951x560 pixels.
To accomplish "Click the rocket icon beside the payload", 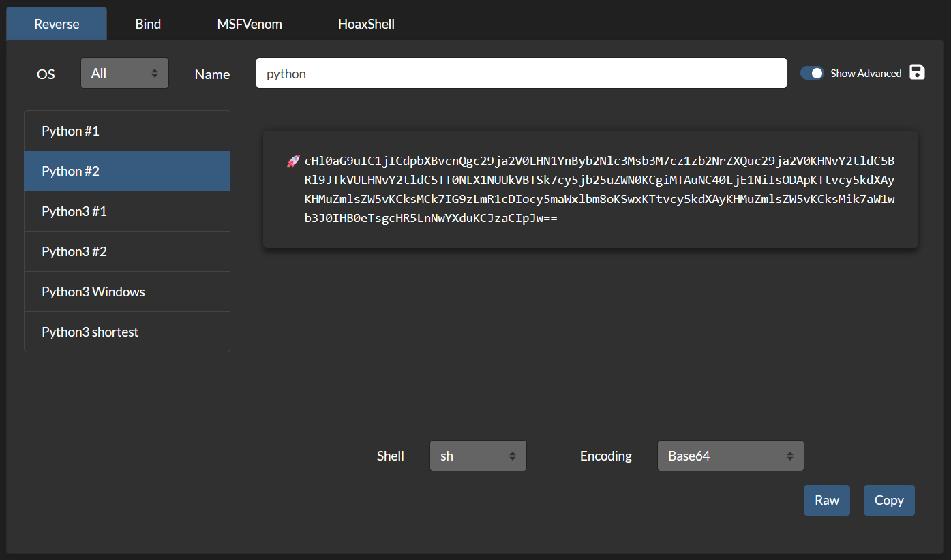I will tap(292, 161).
